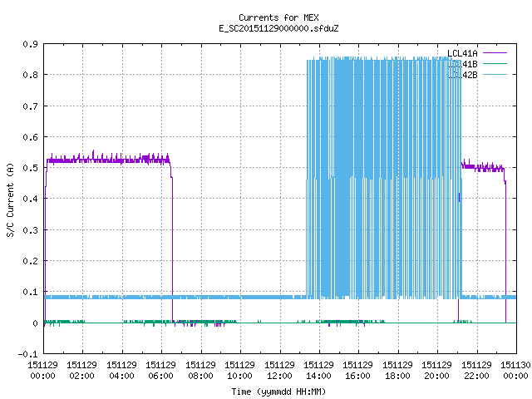532x399 pixels.
Task: Click the y-axis tick value 0.3
Action: pos(30,230)
